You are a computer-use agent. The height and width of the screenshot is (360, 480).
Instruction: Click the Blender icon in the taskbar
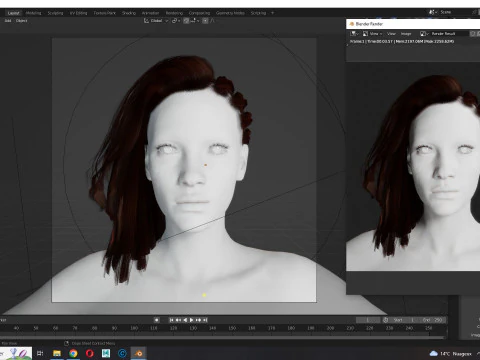coord(139,353)
